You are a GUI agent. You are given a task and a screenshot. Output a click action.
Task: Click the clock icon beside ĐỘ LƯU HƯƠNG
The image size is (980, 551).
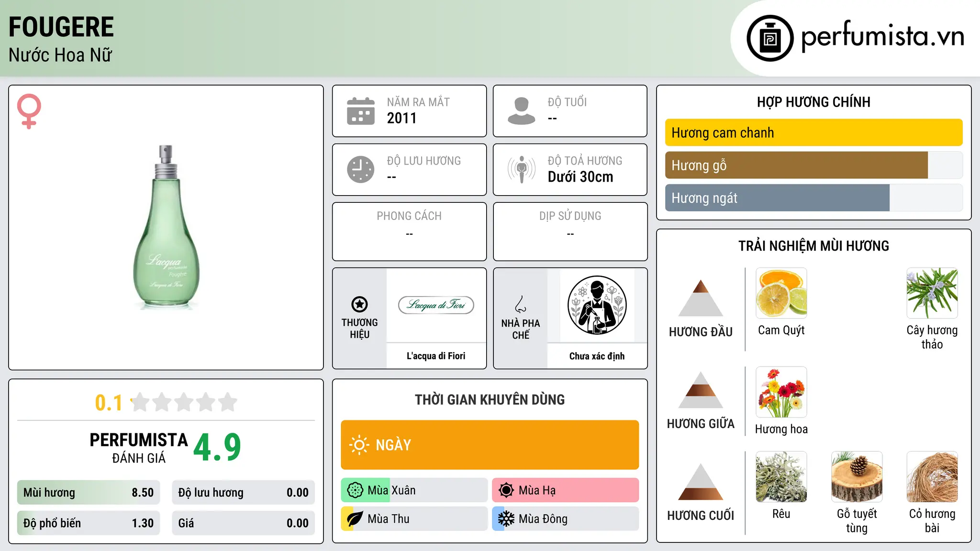(x=361, y=169)
